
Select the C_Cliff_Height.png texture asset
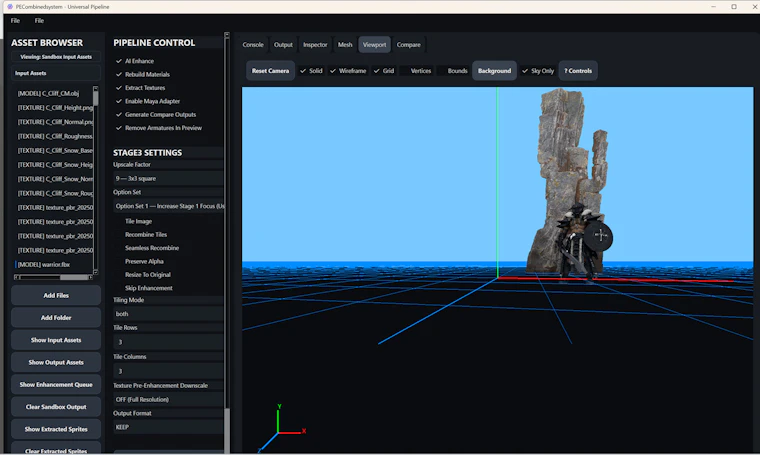tap(53, 108)
